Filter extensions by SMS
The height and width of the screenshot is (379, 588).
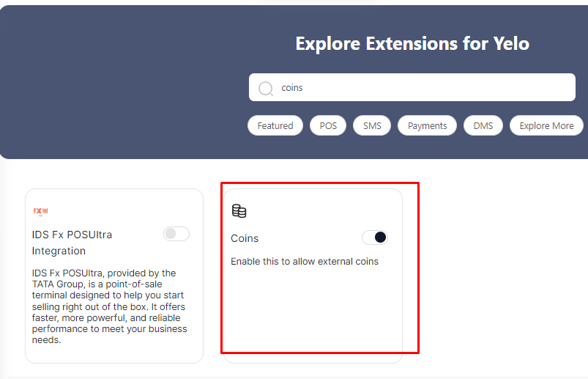click(x=372, y=126)
